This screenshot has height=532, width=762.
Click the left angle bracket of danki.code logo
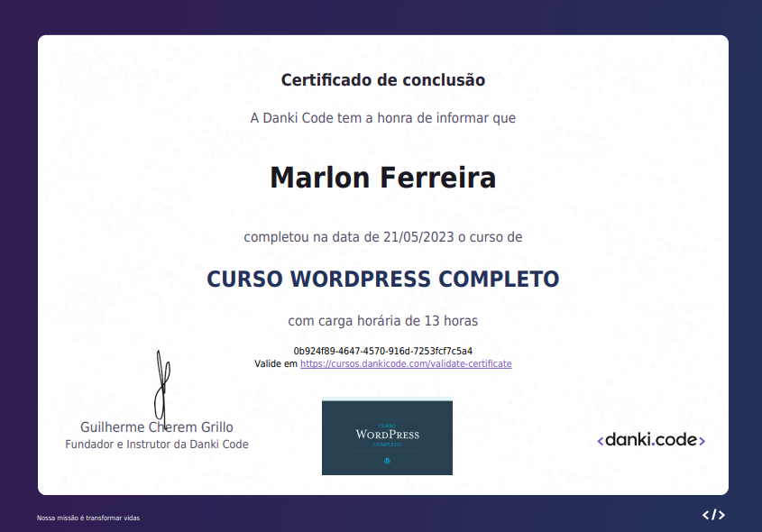click(601, 440)
